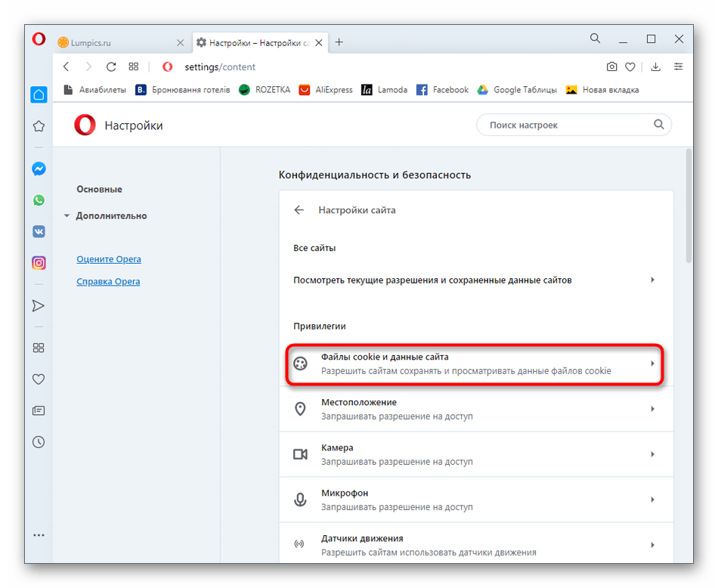This screenshot has width=718, height=588.
Task: Go back with arrow beside Настройки сайта
Action: point(299,210)
